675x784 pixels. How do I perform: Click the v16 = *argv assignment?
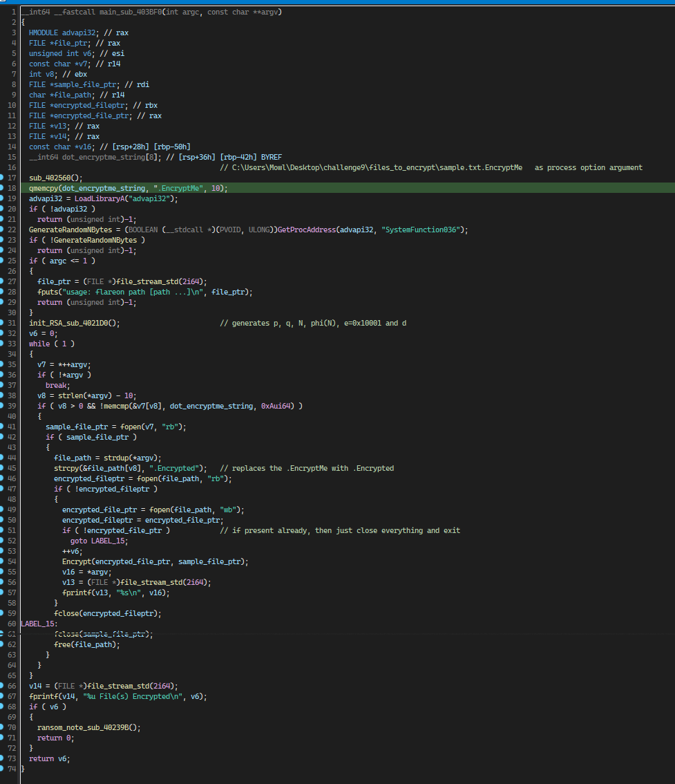[87, 572]
